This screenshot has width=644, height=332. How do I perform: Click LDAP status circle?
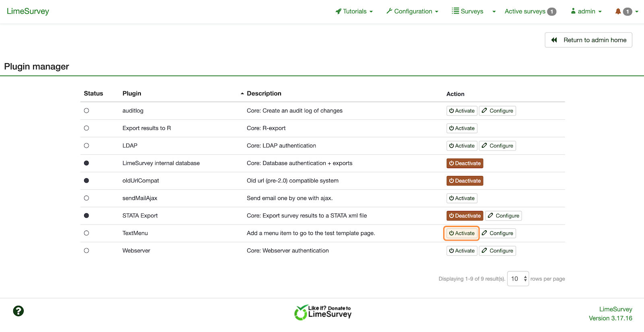pyautogui.click(x=87, y=146)
